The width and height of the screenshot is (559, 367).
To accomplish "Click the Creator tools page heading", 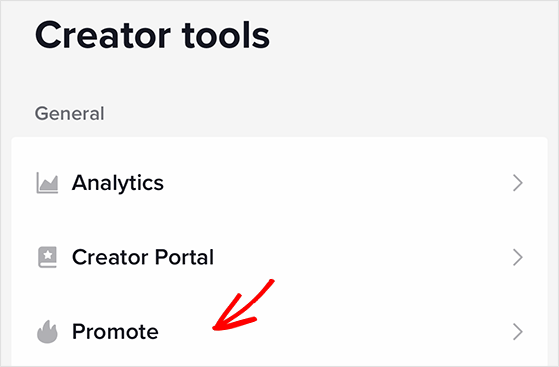I will pos(152,35).
